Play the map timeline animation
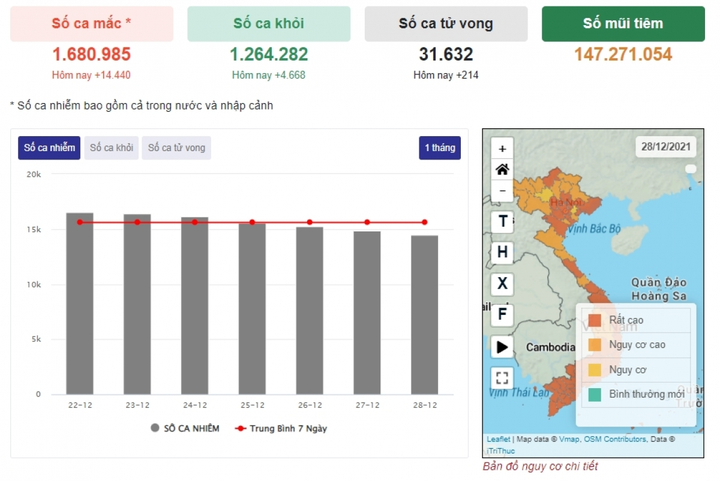 click(x=502, y=346)
